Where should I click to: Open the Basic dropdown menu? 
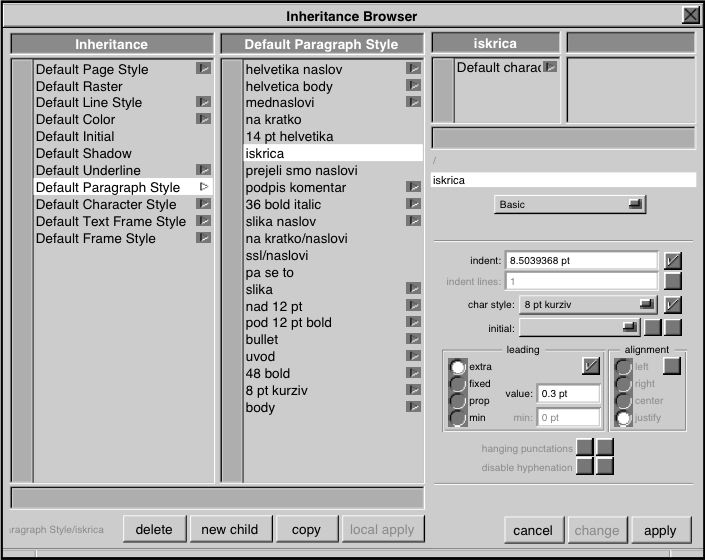point(570,204)
